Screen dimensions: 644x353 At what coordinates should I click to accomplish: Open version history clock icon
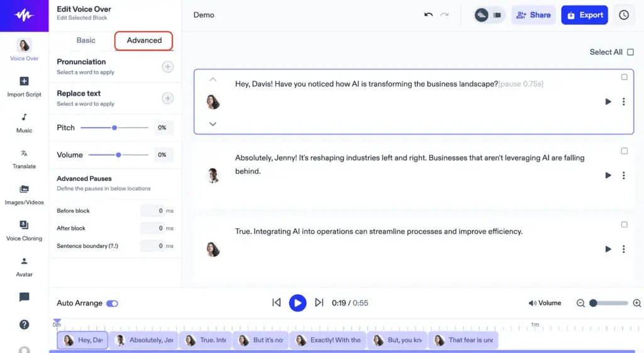click(623, 15)
